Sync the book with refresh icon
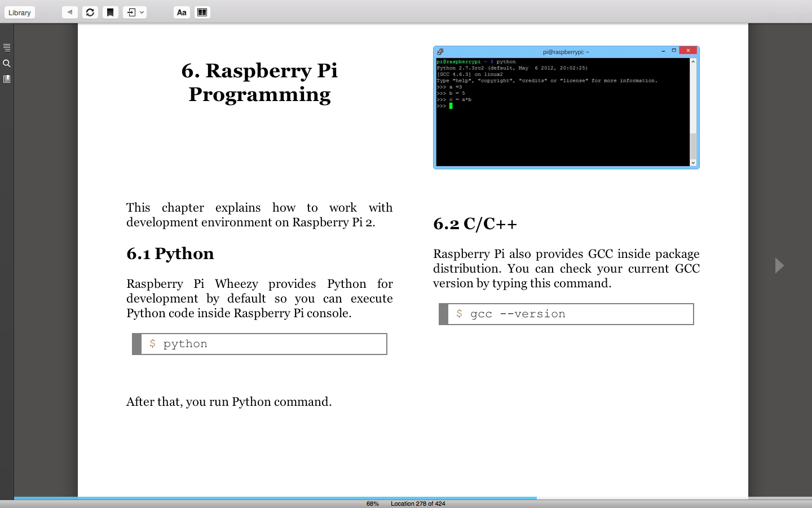This screenshot has width=812, height=508. [90, 12]
